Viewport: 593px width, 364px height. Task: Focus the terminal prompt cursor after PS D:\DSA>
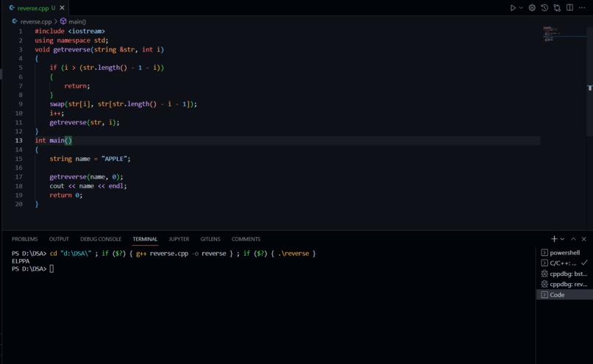[52, 268]
